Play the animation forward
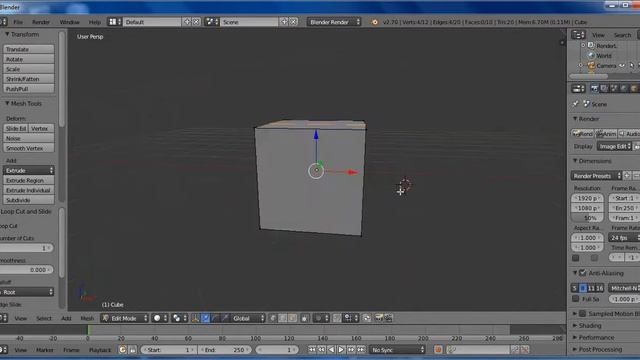 341,350
